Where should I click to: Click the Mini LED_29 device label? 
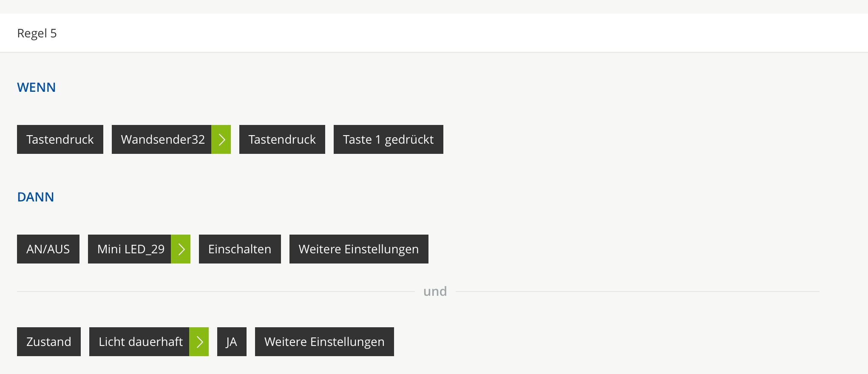tap(130, 249)
